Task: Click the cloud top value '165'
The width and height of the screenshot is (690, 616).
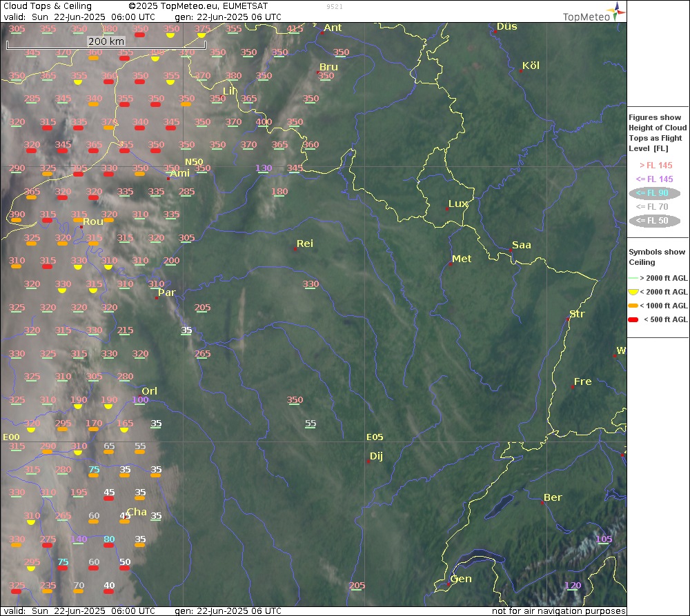Action: tap(125, 424)
